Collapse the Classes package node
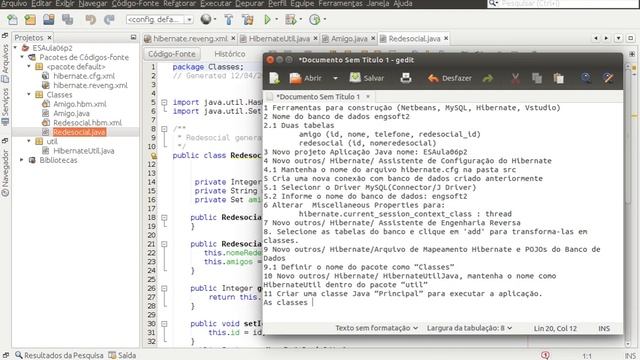The image size is (640, 360). click(x=29, y=94)
